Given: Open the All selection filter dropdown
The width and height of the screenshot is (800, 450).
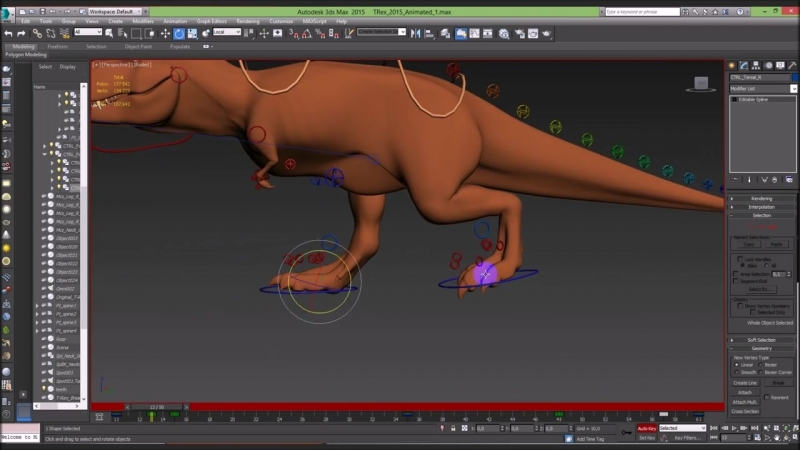Looking at the screenshot, I should [88, 32].
